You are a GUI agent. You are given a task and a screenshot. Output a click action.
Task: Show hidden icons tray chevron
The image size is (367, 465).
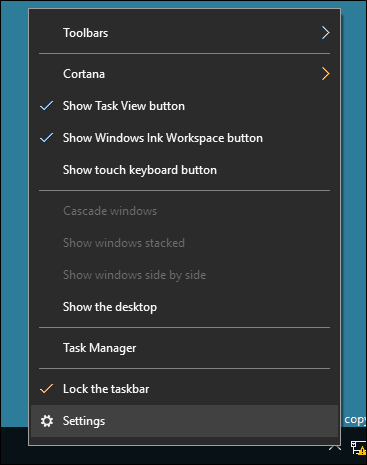[x=335, y=447]
